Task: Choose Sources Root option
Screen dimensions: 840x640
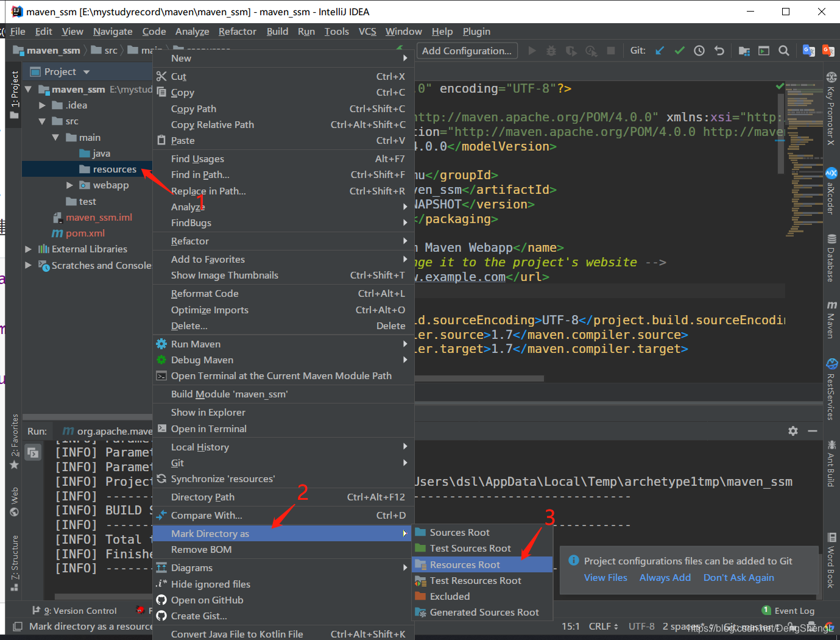Action: [482, 533]
